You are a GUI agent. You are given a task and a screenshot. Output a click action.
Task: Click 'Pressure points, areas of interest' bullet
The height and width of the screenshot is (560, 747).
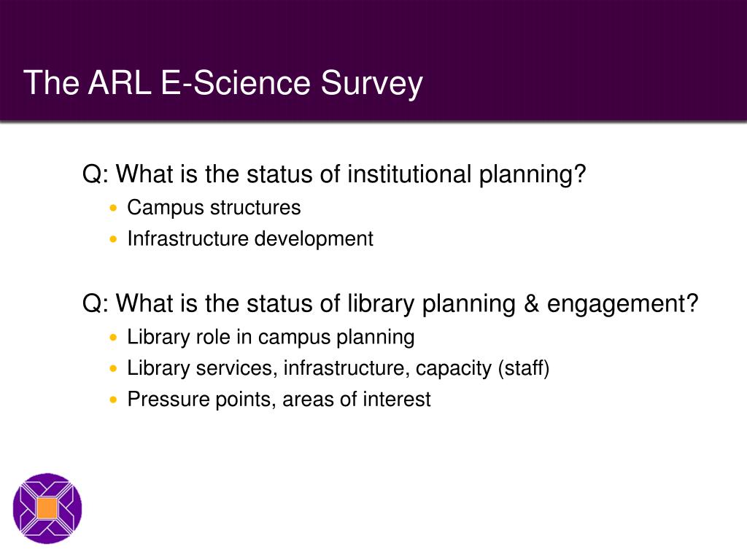[279, 400]
